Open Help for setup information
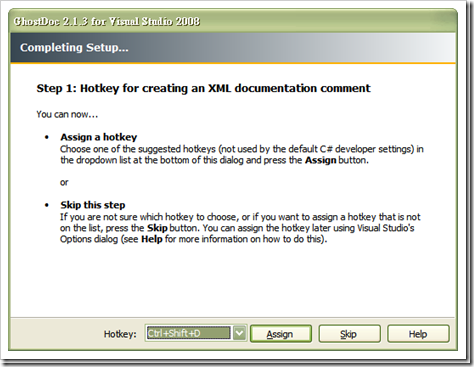 point(418,334)
